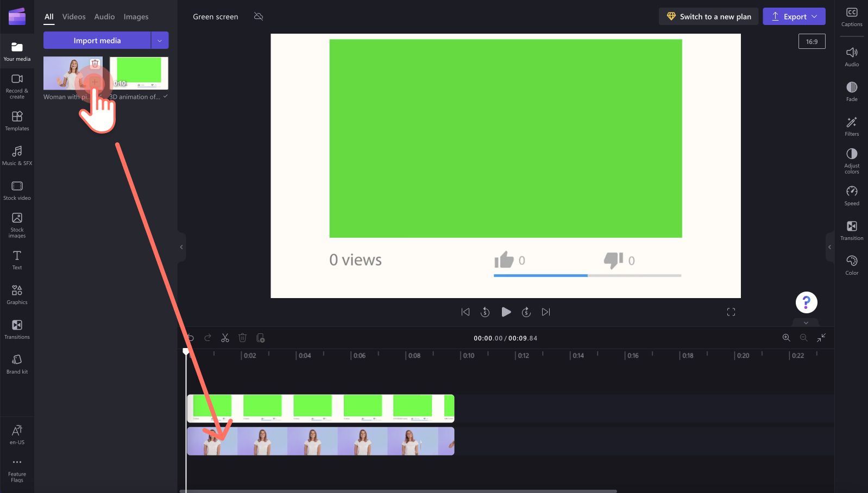Select the 3D animation media thumbnail
The image size is (868, 493).
pos(139,73)
